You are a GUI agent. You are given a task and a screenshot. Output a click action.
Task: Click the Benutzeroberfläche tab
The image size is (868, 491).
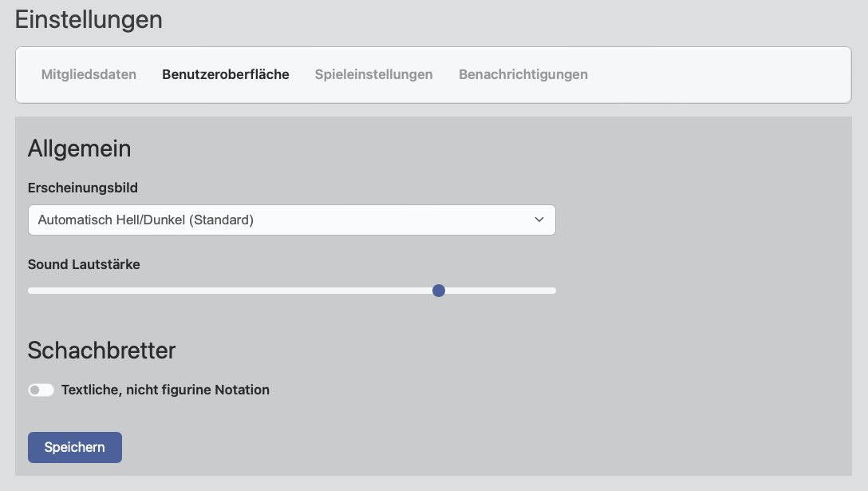click(x=226, y=74)
